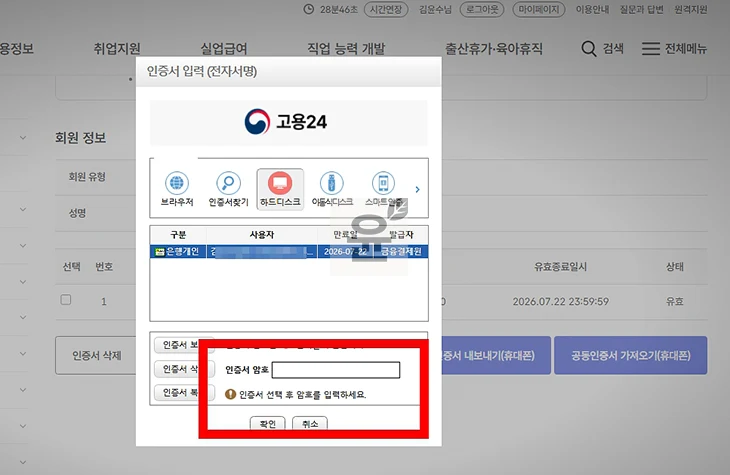Click 공동인증서 가져오기(휴대폰) button

click(x=631, y=355)
